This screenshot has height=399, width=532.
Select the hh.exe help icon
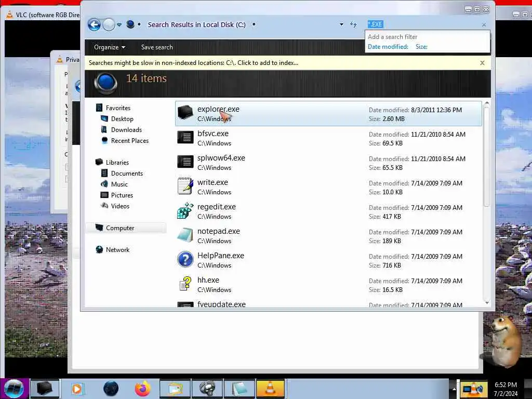(185, 284)
